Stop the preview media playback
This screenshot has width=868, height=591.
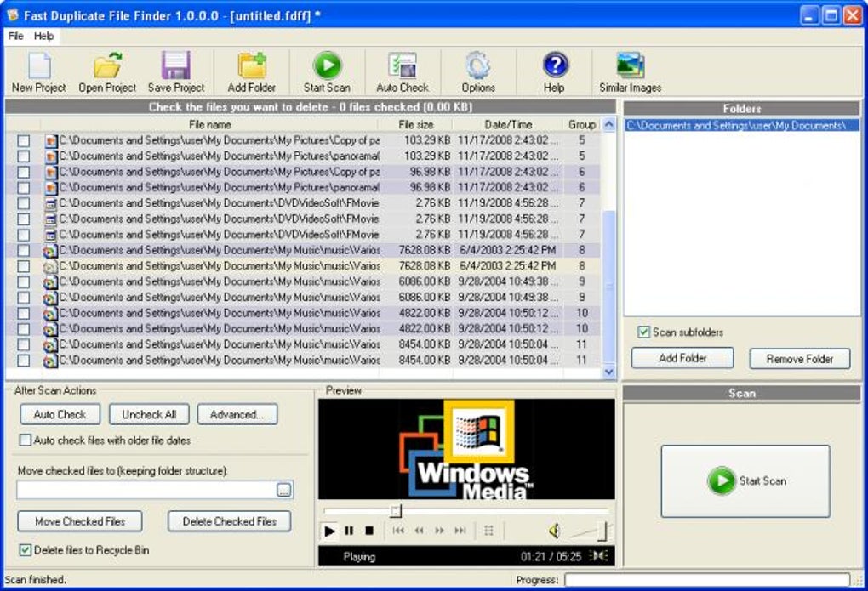coord(369,531)
